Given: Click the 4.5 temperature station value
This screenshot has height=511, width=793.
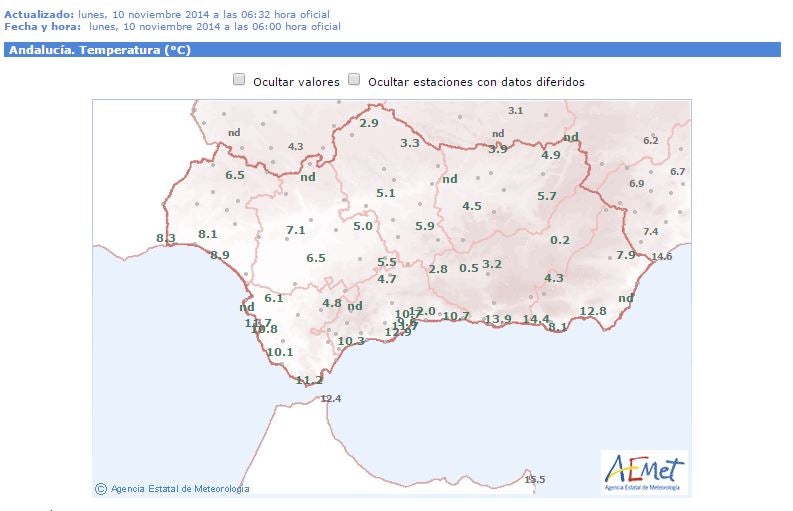Looking at the screenshot, I should (472, 206).
